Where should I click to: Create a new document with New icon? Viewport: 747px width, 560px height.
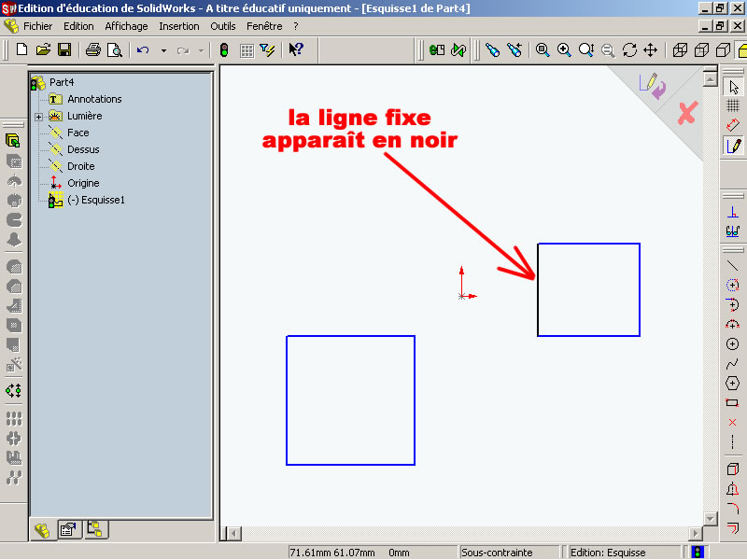[x=21, y=49]
